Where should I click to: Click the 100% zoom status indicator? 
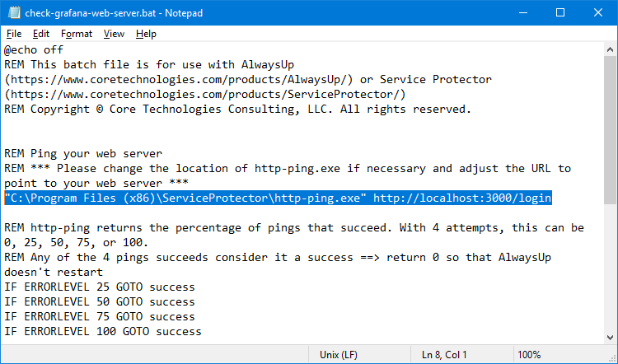pos(529,355)
